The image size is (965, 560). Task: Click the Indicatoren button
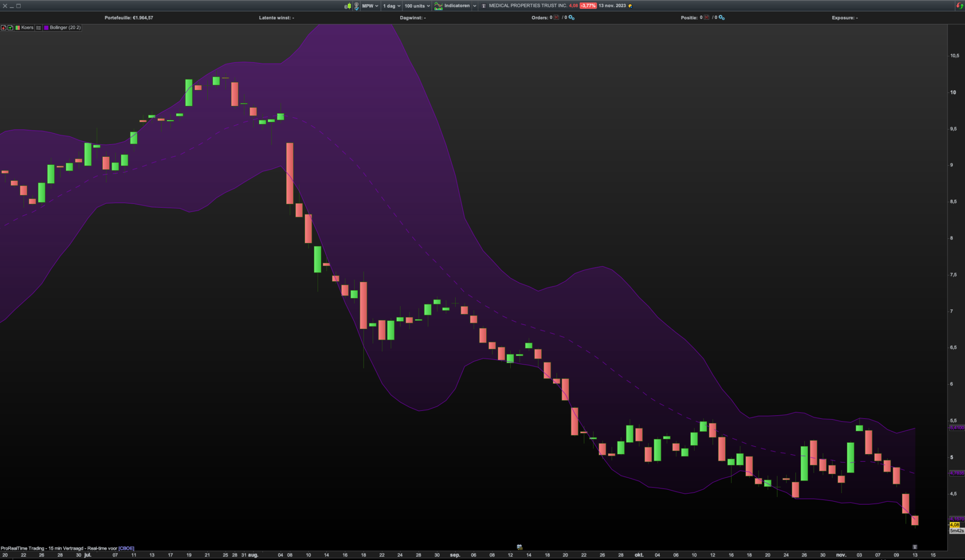pos(452,6)
